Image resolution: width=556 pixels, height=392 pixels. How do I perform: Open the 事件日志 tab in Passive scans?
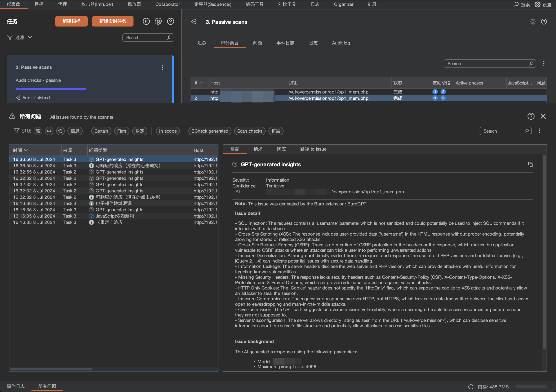click(285, 43)
